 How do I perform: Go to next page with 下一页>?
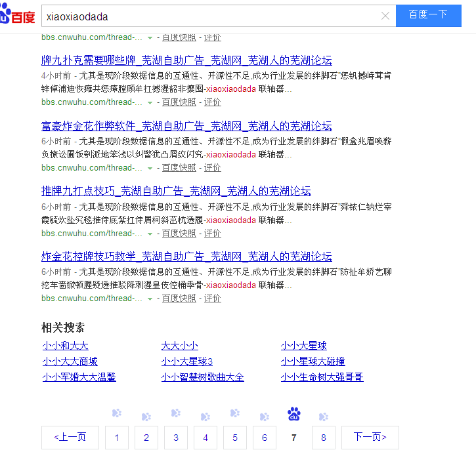(370, 438)
